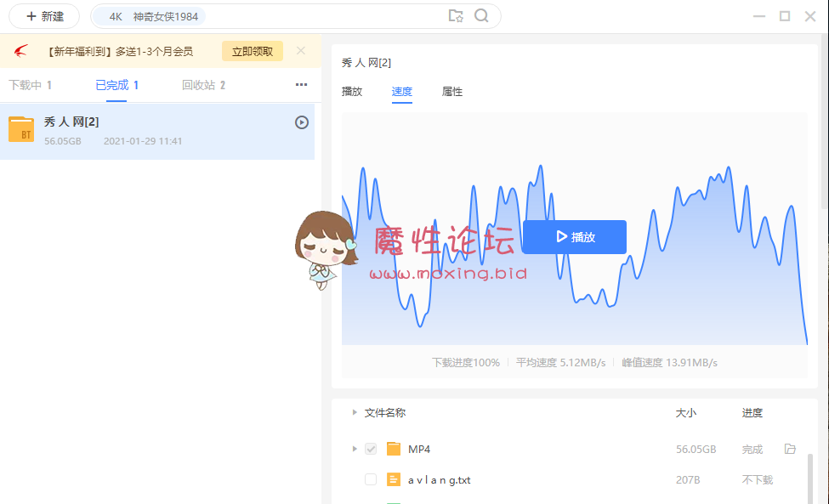Click the 207B size of avlang.txt
The height and width of the screenshot is (504, 829).
[688, 479]
